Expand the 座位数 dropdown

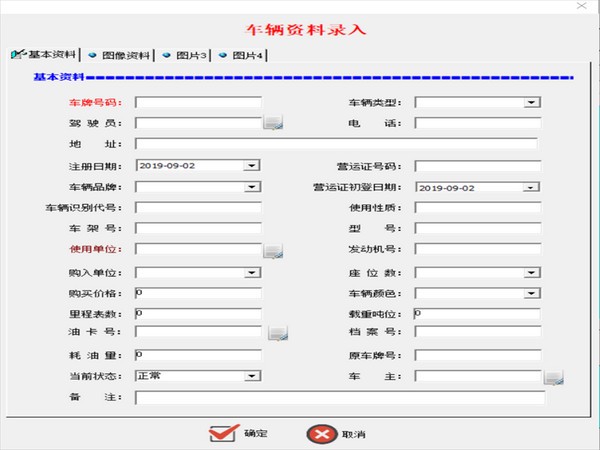532,272
